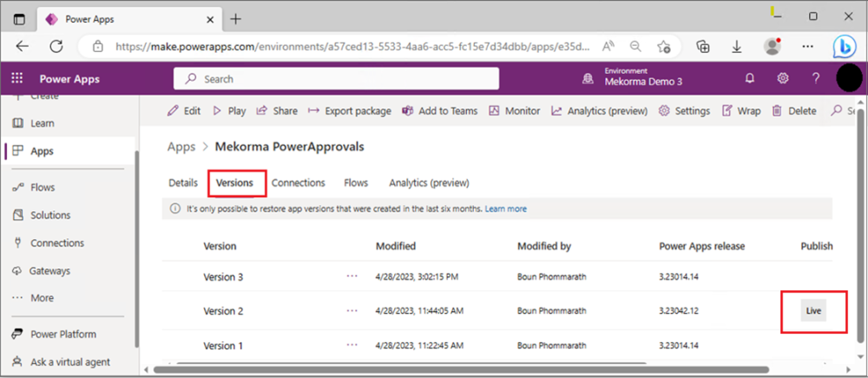The width and height of the screenshot is (868, 378).
Task: Click the Apps breadcrumb link
Action: pos(181,147)
